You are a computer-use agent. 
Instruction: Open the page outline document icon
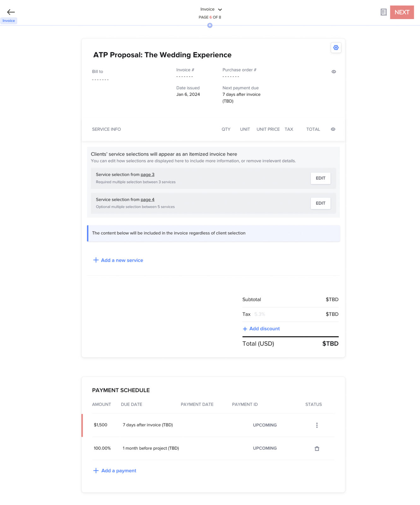click(383, 12)
